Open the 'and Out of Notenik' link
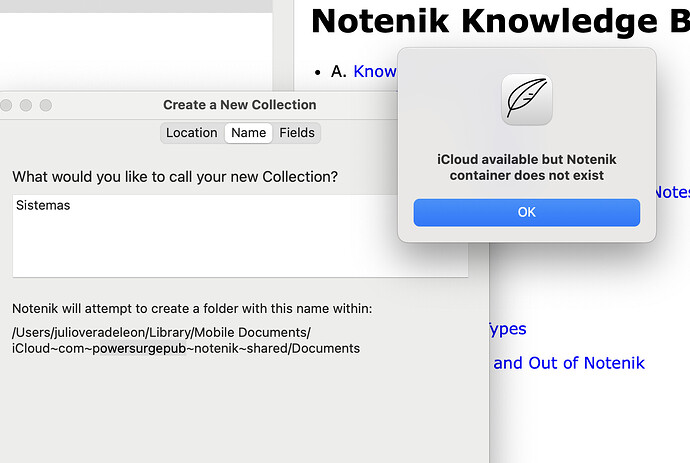690x463 pixels. 569,363
